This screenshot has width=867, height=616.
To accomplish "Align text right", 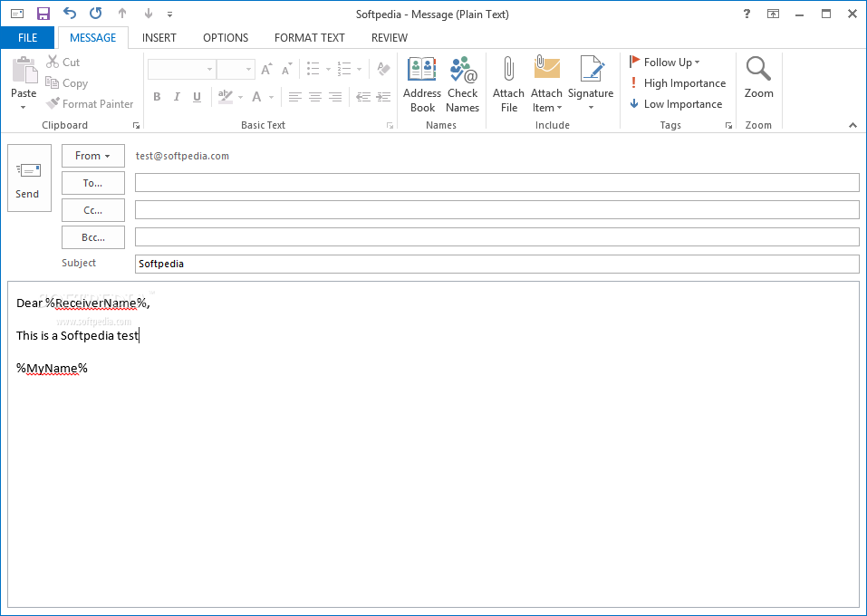I will (x=335, y=97).
